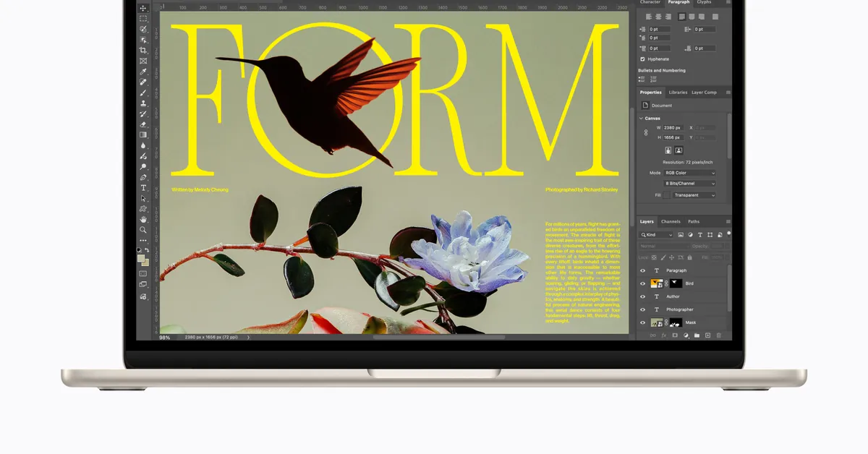This screenshot has height=454, width=868.
Task: Activate the Hand tool
Action: pos(143,219)
